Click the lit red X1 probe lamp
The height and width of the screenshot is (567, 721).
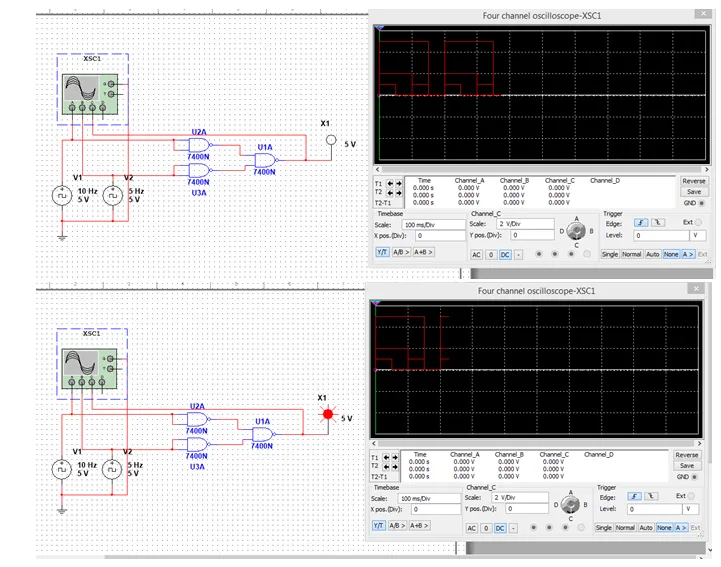click(x=324, y=414)
